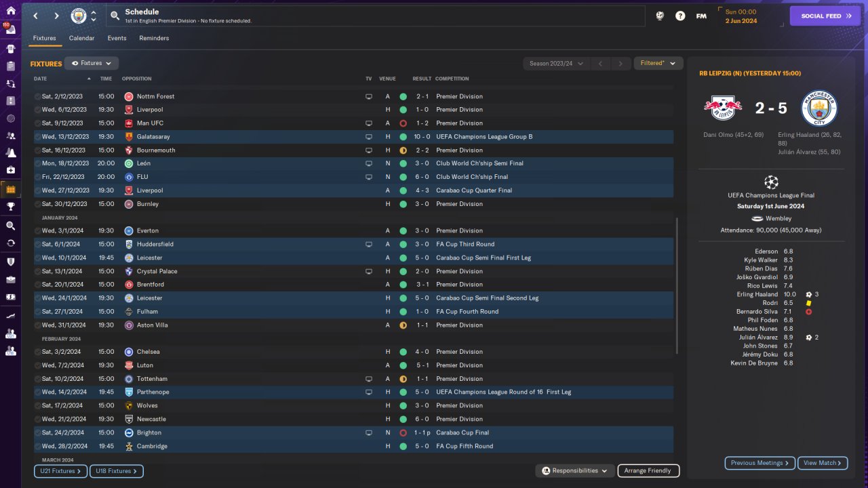Screen dimensions: 868x488
Task: Navigate back with the left arrow
Action: [x=36, y=16]
